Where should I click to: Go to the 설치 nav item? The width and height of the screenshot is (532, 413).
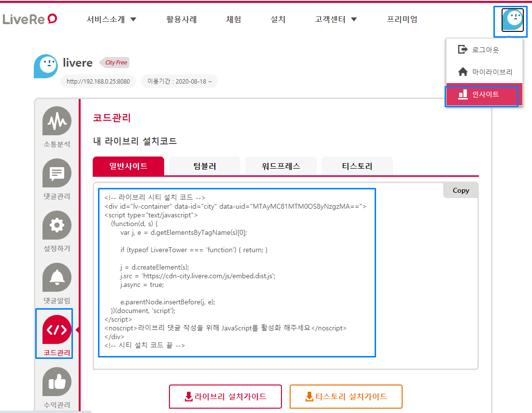point(278,19)
